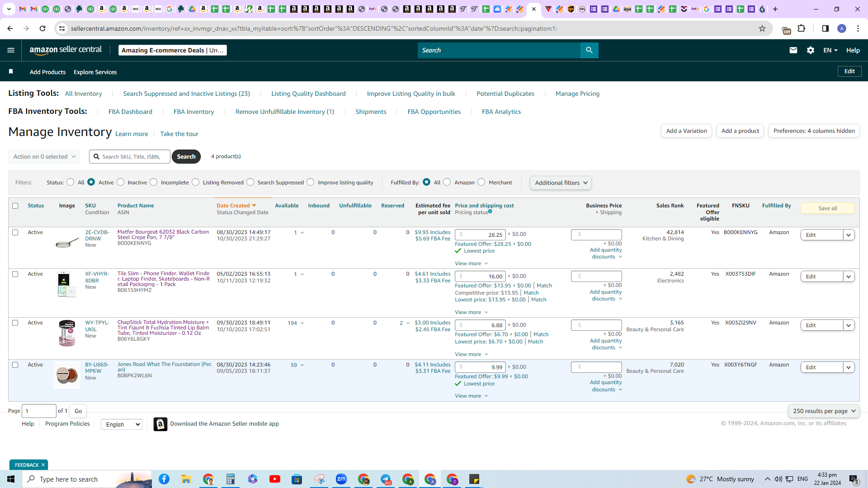Image resolution: width=868 pixels, height=488 pixels.
Task: Expand Add quantity discounts for Jones Road row
Action: tap(606, 386)
